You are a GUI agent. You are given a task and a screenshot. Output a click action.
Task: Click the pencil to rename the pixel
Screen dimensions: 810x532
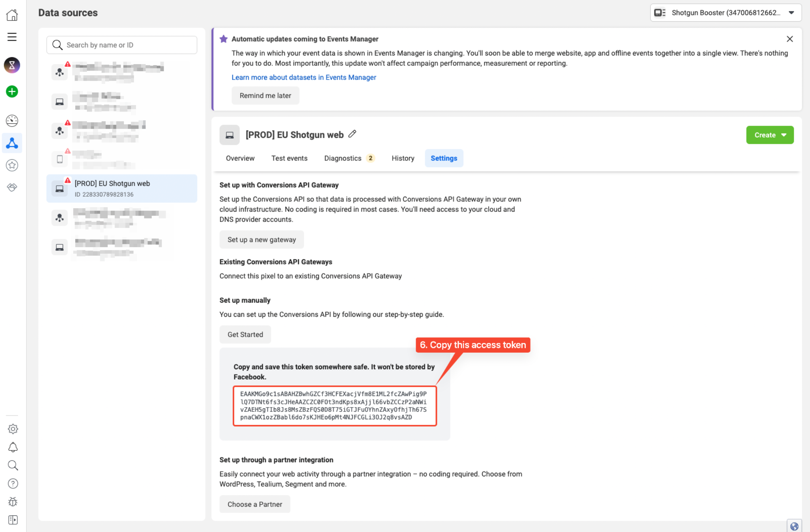[x=352, y=134]
